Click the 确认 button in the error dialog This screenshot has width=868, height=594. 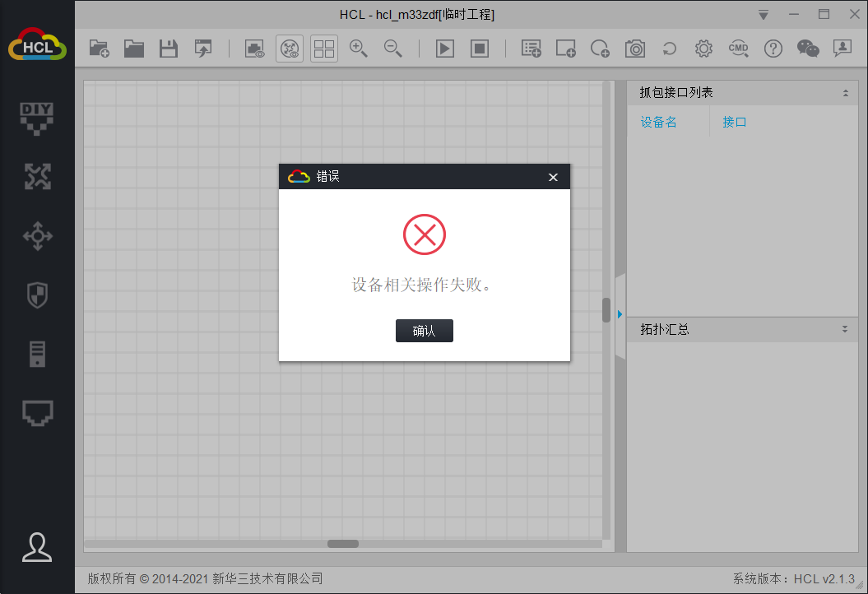tap(424, 331)
